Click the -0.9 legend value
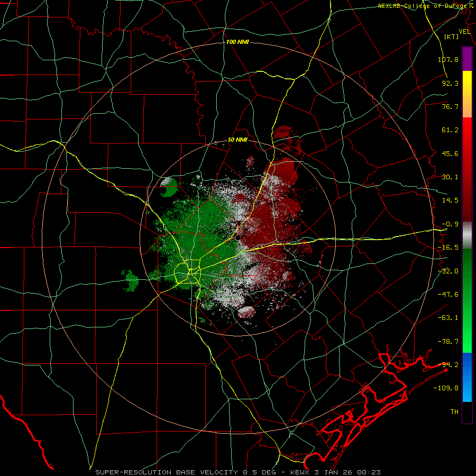 (x=450, y=224)
